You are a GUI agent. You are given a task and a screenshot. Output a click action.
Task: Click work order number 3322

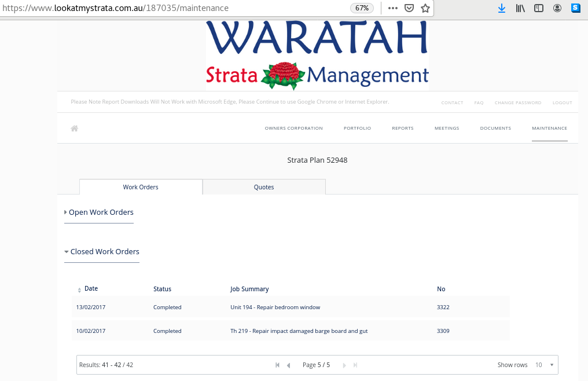(x=443, y=307)
